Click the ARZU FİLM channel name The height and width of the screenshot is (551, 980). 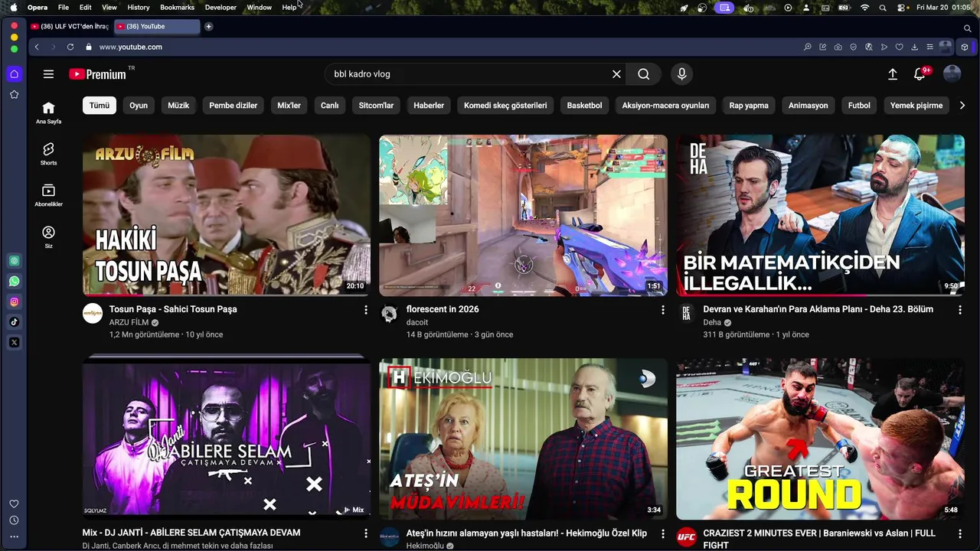129,322
